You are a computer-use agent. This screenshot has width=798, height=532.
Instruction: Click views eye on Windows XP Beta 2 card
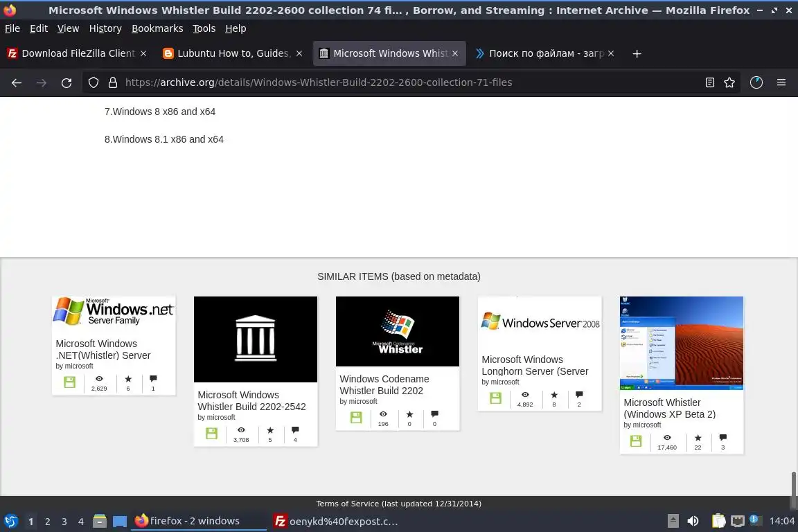point(667,437)
